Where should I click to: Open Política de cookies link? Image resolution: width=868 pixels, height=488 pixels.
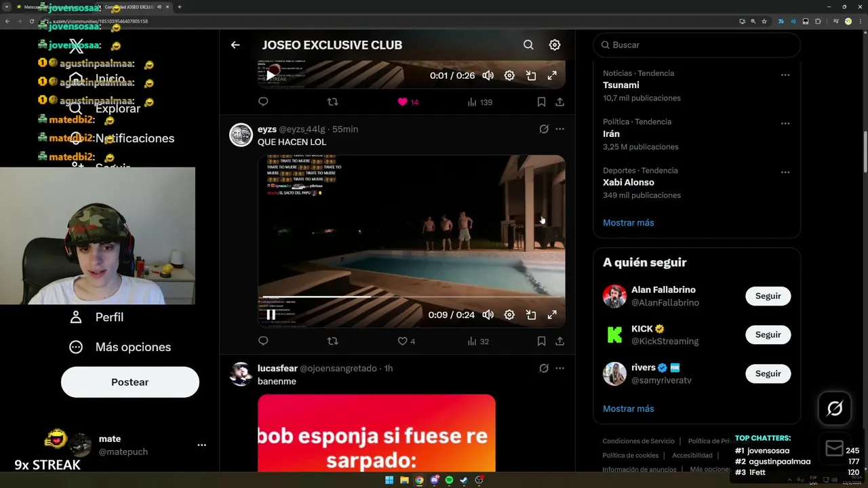(x=631, y=455)
